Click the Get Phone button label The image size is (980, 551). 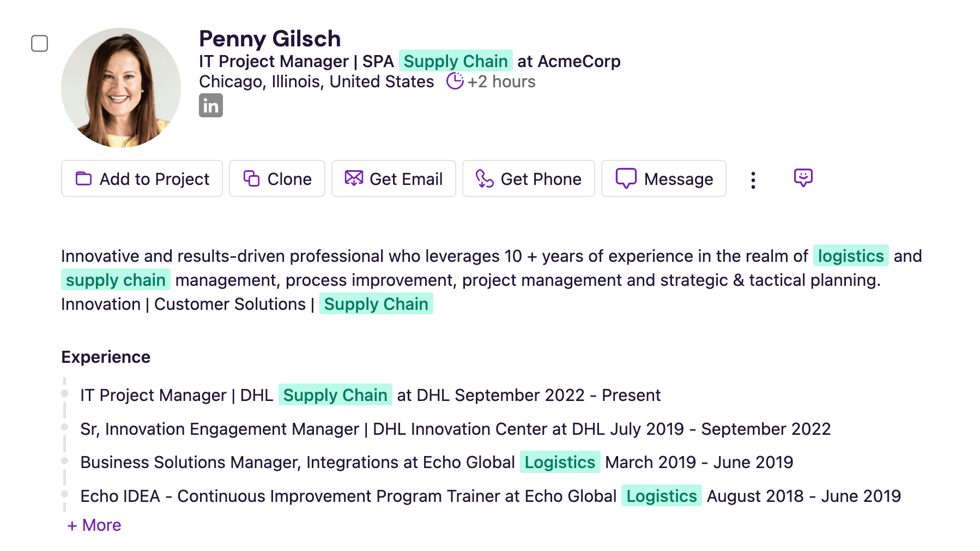[541, 179]
